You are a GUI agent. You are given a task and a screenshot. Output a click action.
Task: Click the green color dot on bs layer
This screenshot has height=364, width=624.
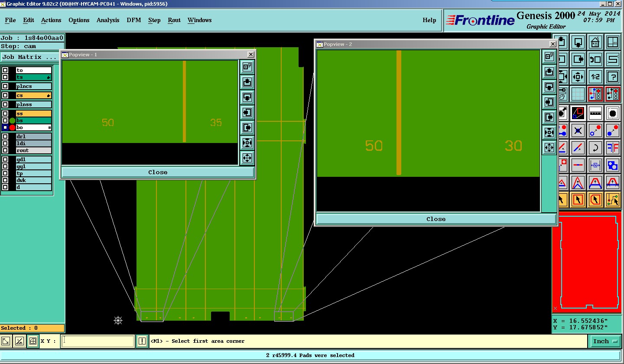pos(12,120)
